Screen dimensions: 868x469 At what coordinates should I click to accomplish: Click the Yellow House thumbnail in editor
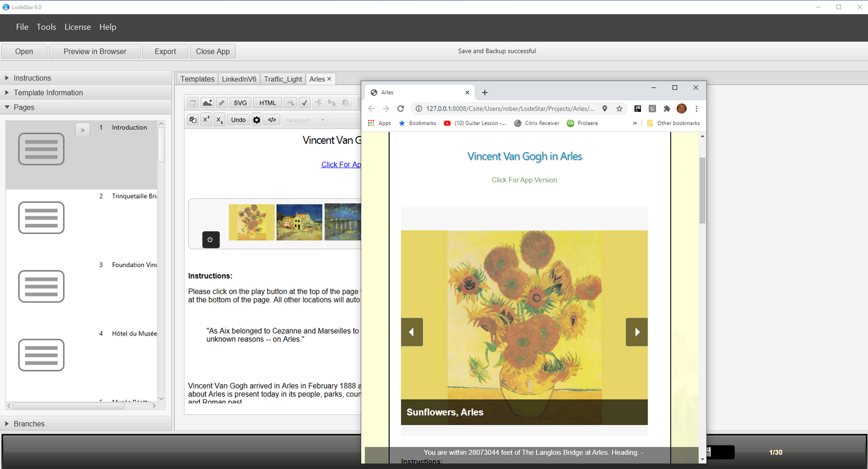pyautogui.click(x=299, y=222)
